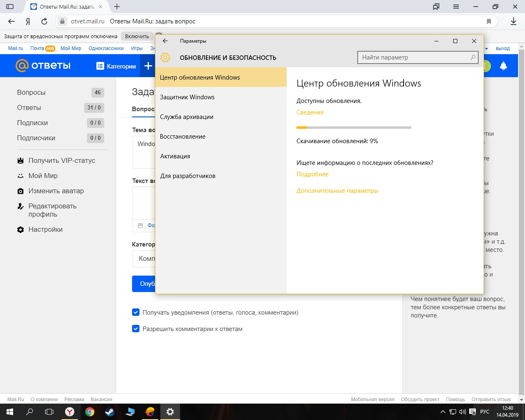This screenshot has height=420, width=525.
Task: Open Yandex home via Я icon
Action: [x=28, y=21]
